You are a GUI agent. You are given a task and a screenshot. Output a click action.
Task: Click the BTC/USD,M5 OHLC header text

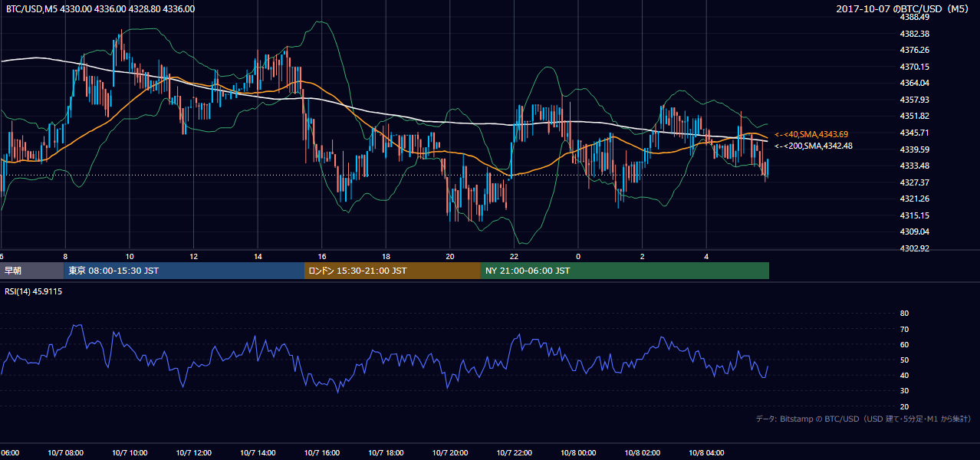100,9
